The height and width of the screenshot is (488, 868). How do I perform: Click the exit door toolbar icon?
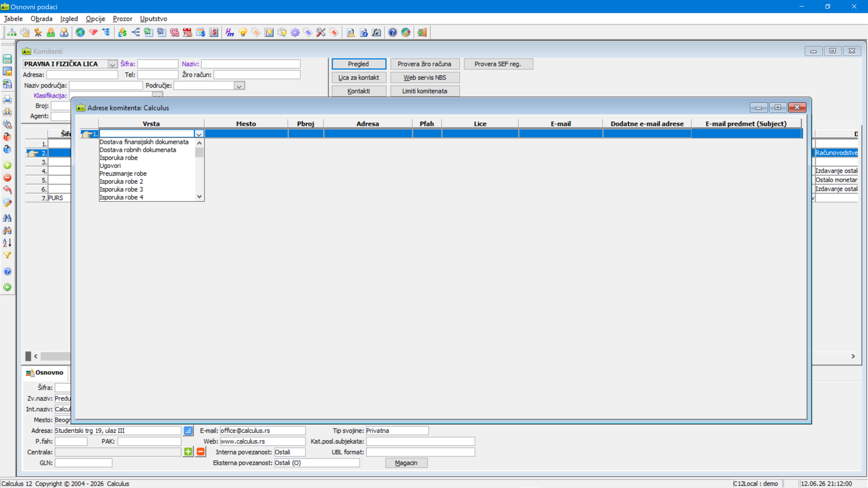coord(422,33)
